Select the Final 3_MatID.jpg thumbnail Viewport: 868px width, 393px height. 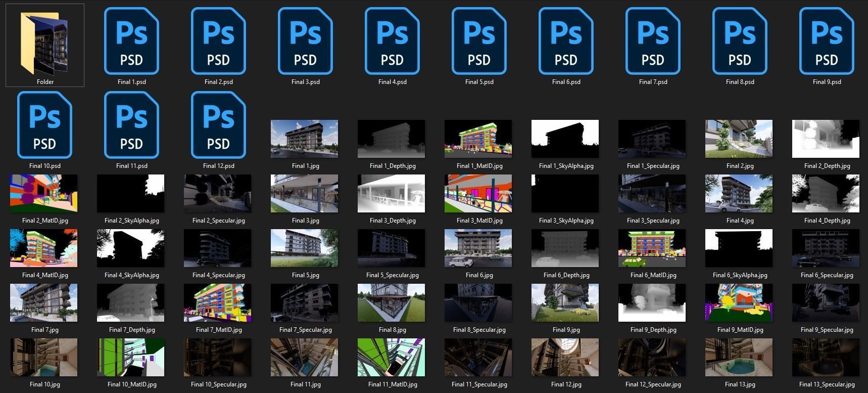[x=478, y=194]
